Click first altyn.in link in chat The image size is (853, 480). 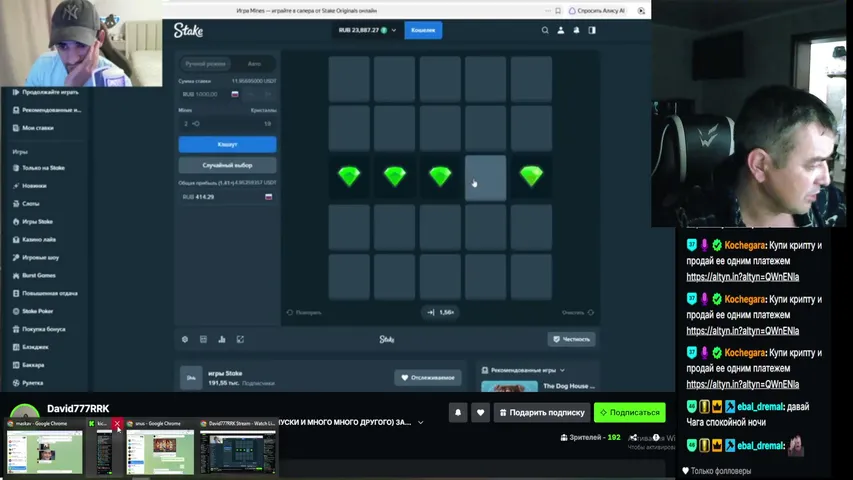pos(743,277)
